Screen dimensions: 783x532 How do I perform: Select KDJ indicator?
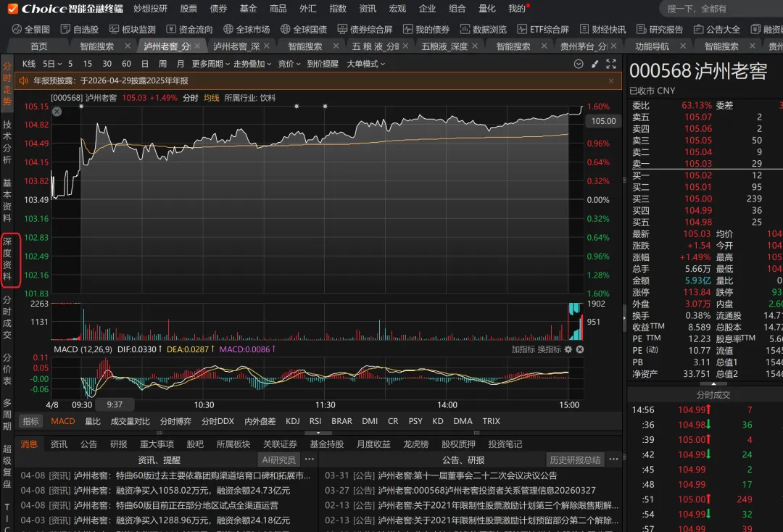293,421
